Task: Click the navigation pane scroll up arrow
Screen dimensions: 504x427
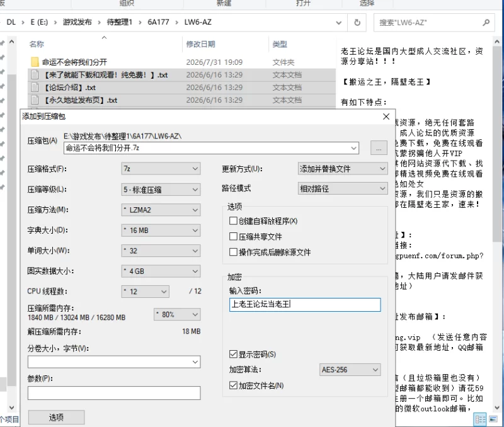Action: point(11,42)
